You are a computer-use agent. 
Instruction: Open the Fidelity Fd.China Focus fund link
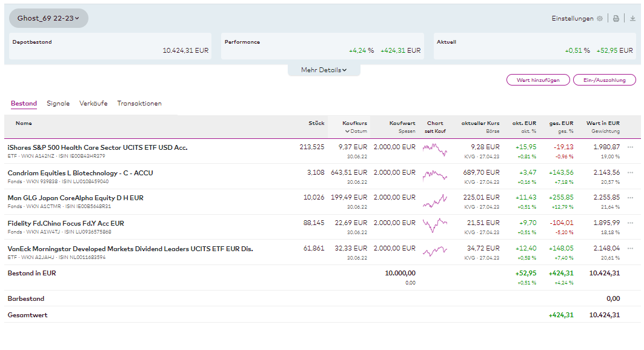pos(65,223)
